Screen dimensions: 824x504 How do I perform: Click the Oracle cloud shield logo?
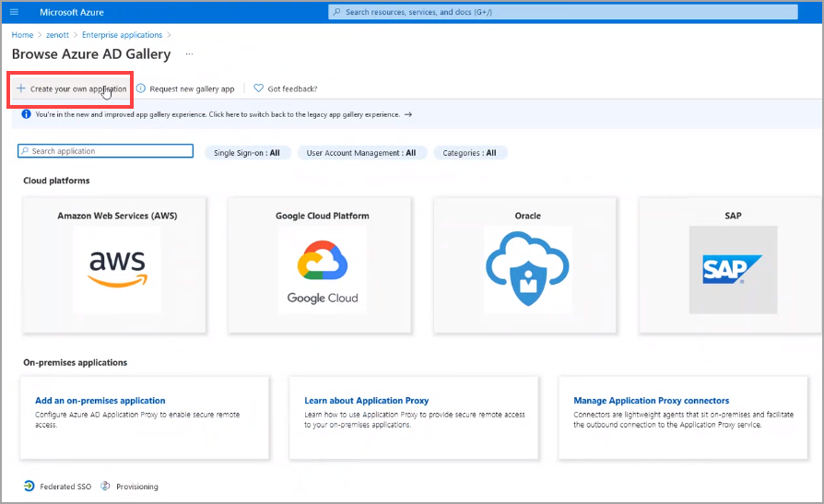[527, 269]
